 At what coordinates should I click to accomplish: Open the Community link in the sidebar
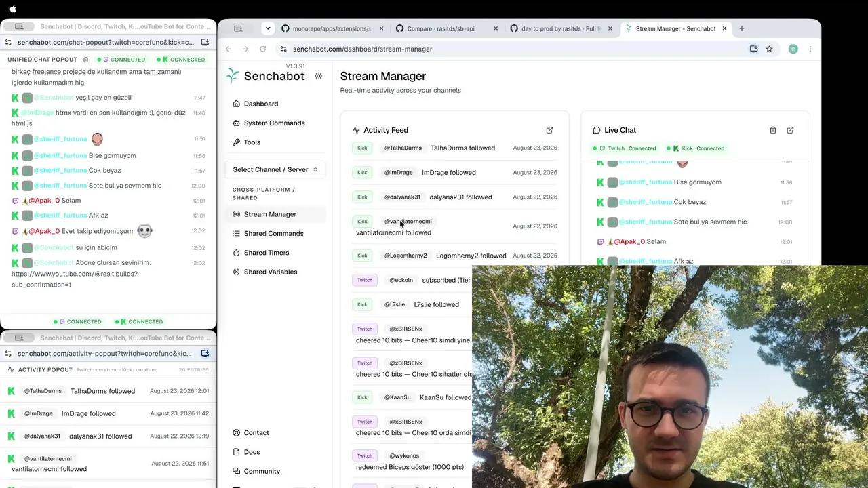(262, 471)
